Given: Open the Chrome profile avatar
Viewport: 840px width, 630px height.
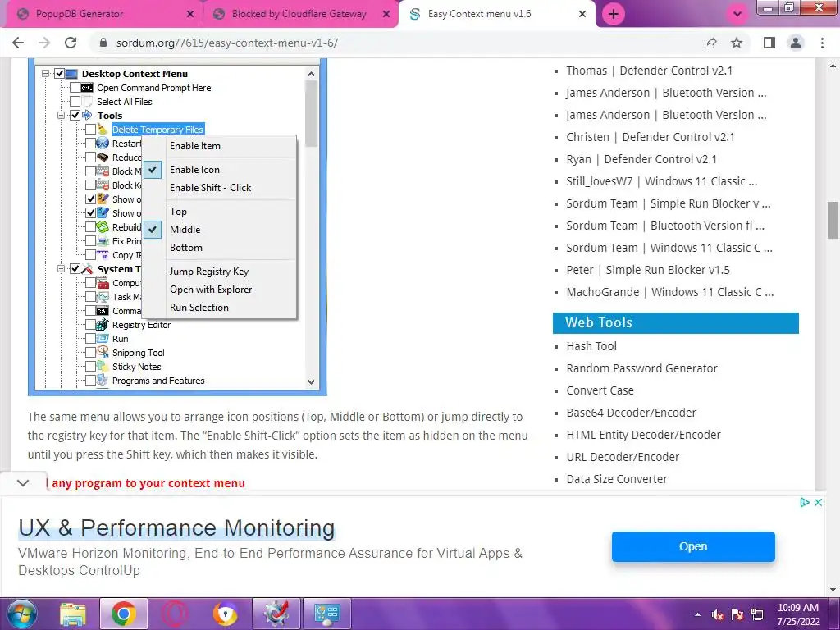Looking at the screenshot, I should click(796, 43).
